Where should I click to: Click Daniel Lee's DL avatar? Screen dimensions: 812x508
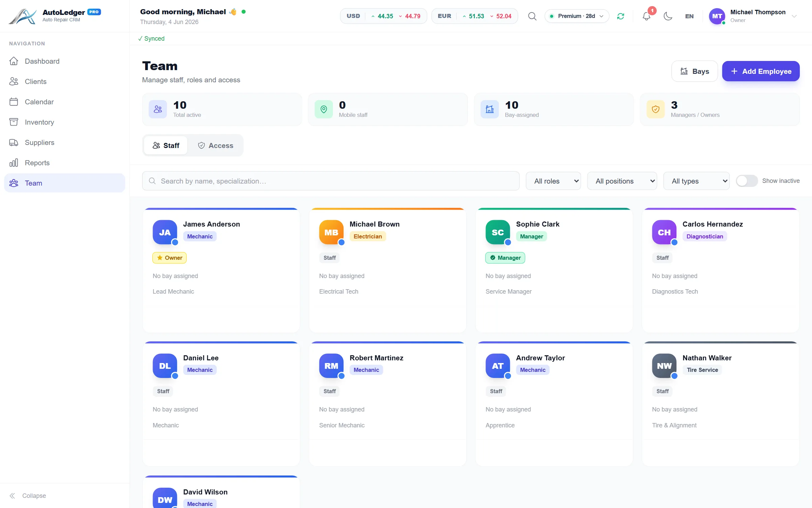165,366
